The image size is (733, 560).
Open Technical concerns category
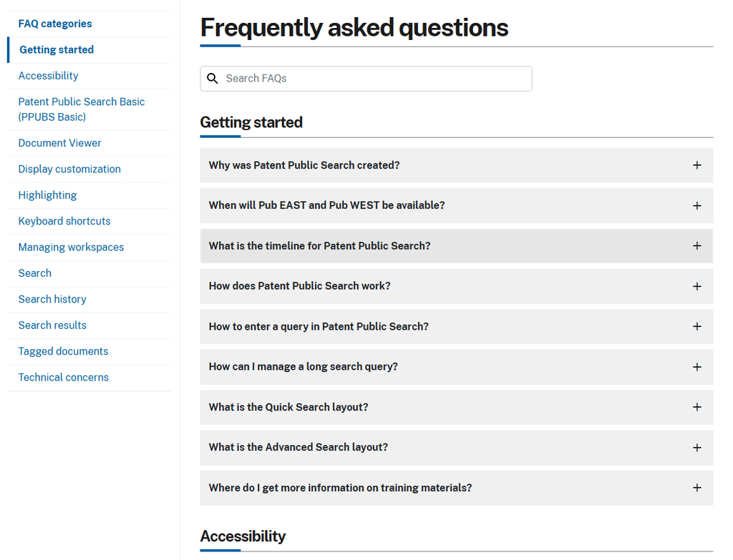pos(63,378)
